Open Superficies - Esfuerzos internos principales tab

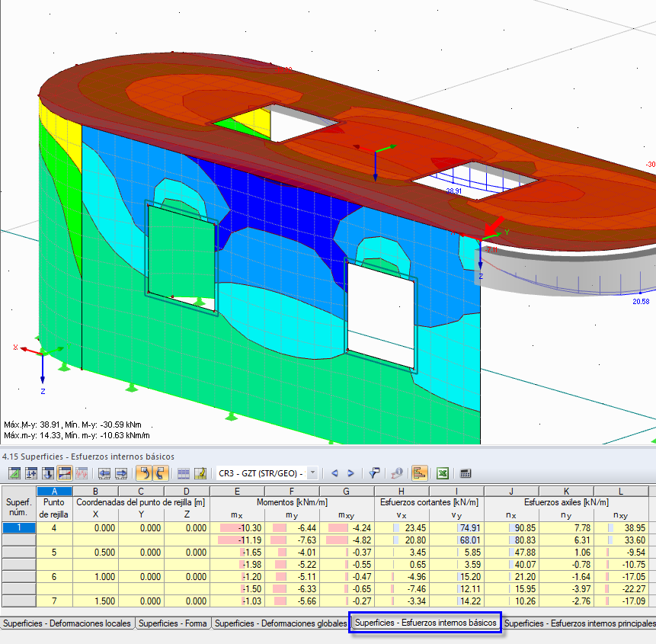click(579, 623)
